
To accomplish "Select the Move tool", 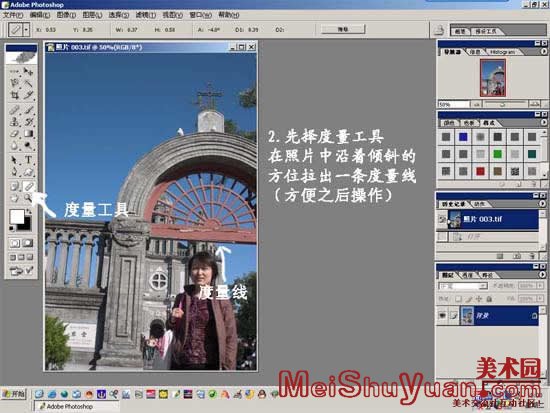I will (x=28, y=72).
